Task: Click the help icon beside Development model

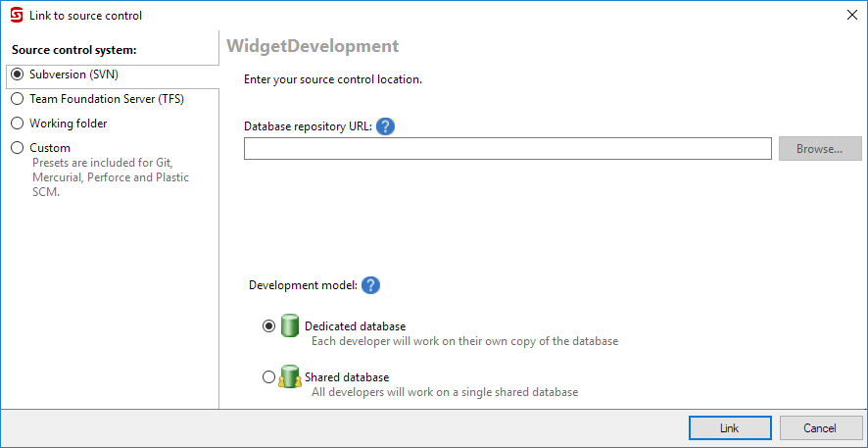Action: [x=370, y=285]
